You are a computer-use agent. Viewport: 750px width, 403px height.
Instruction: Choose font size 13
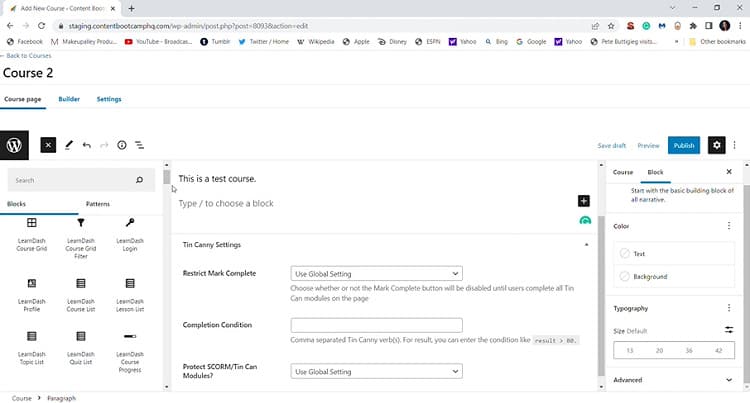coord(629,350)
